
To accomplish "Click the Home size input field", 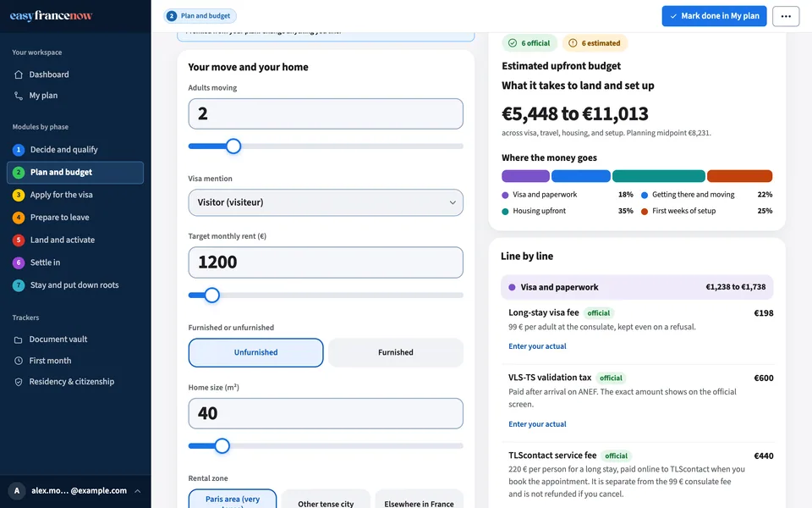I will click(x=326, y=414).
